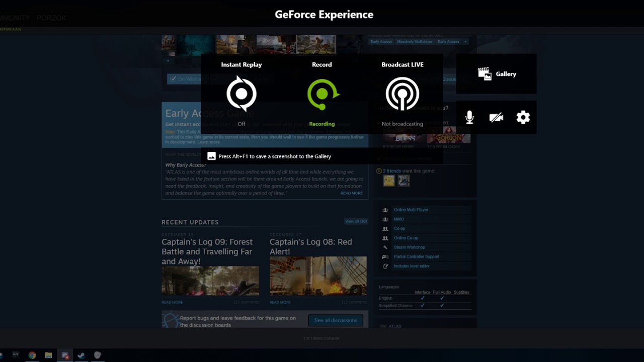Open the GORGON game thumbnail in Steam
The width and height of the screenshot is (644, 362).
pos(448,135)
